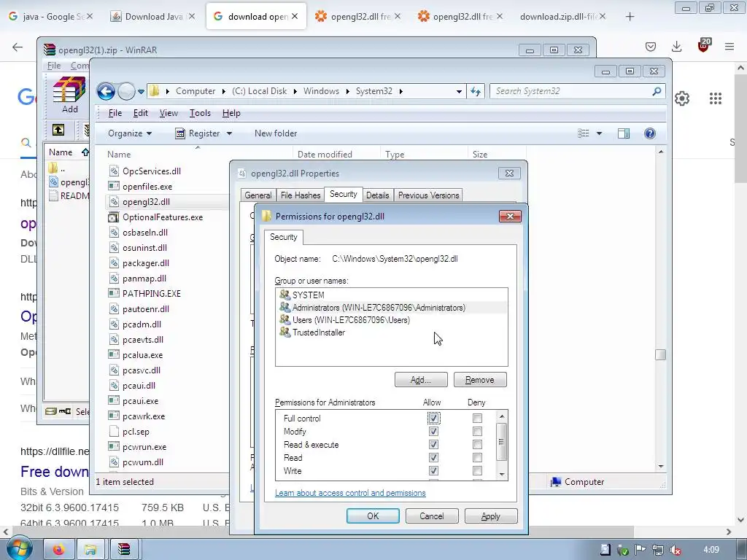Click File Explorer taskbar icon
Image resolution: width=747 pixels, height=560 pixels.
point(90,550)
